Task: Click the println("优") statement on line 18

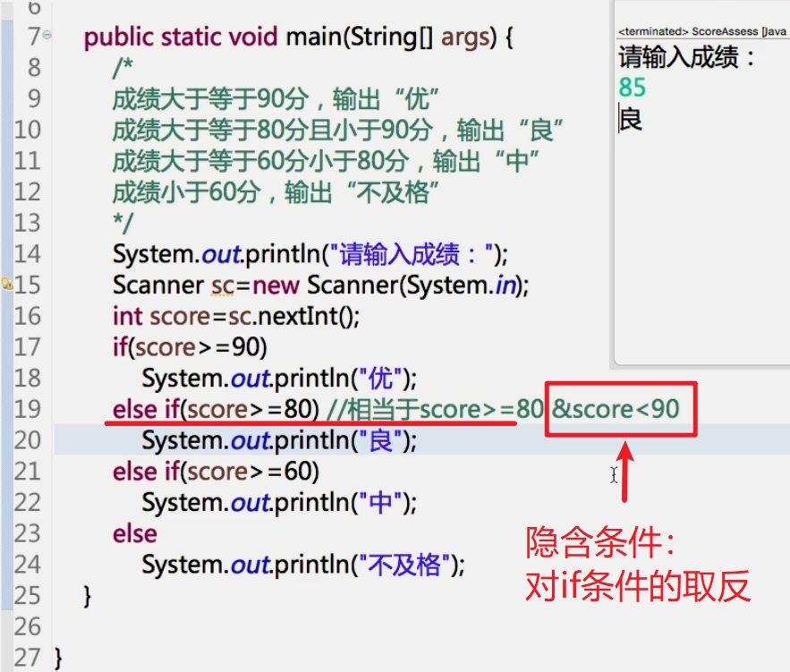Action: point(279,379)
